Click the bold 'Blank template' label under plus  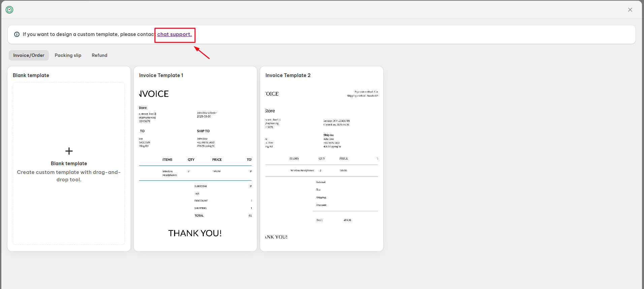pos(69,164)
